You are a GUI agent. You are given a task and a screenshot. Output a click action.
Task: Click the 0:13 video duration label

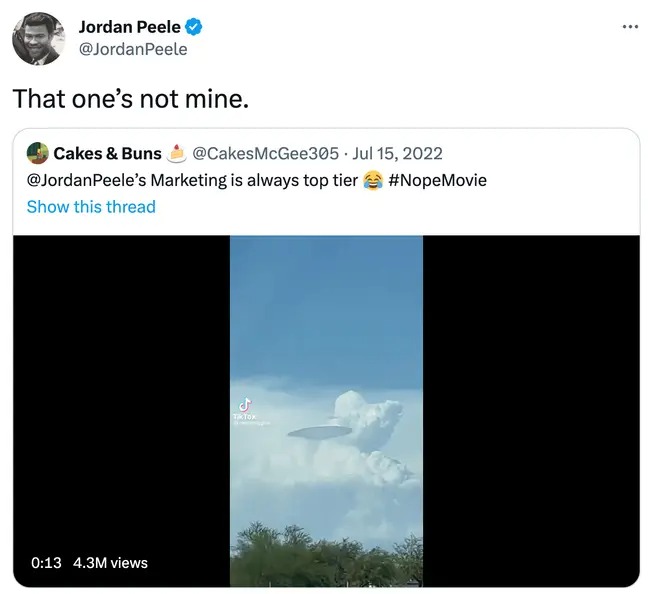pos(46,563)
